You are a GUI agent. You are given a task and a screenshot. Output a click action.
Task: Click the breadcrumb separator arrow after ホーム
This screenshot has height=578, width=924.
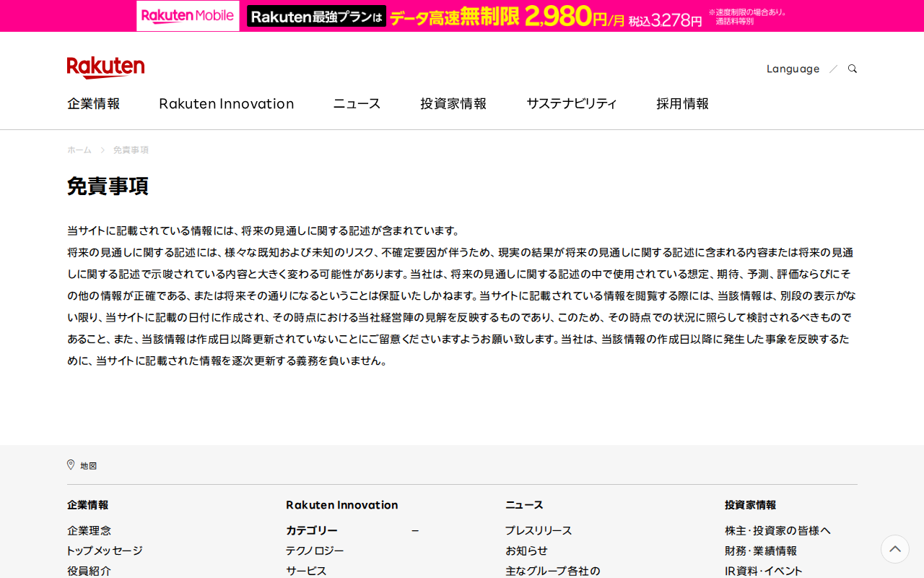coord(101,150)
